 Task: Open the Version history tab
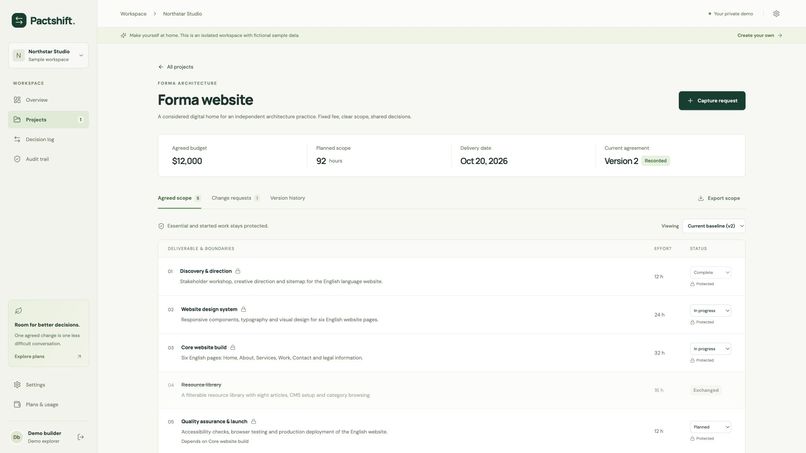click(x=287, y=198)
